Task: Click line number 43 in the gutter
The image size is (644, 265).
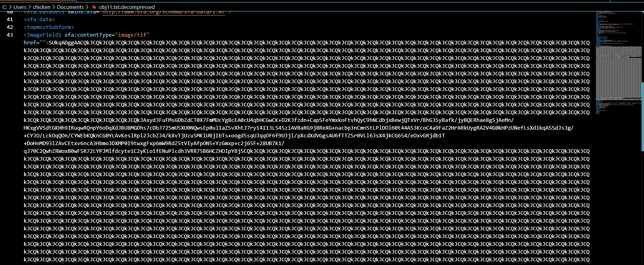Action: (x=10, y=35)
